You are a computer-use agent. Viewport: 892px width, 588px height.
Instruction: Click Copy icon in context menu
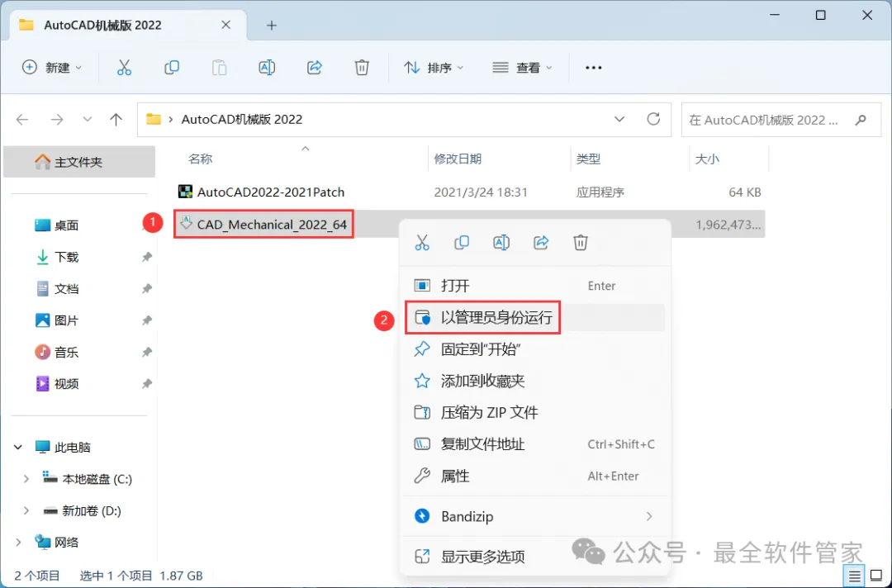pos(462,243)
